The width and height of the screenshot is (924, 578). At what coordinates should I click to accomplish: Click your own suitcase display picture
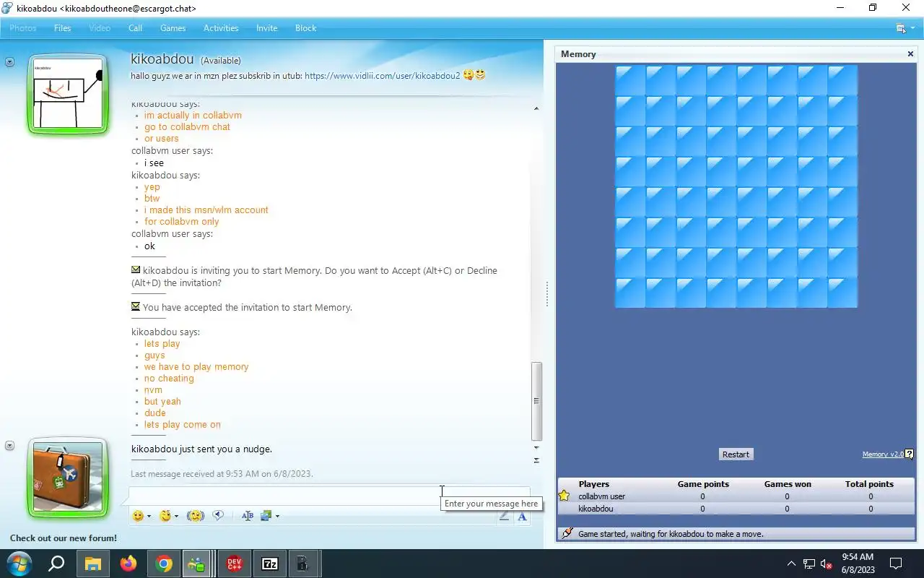69,478
